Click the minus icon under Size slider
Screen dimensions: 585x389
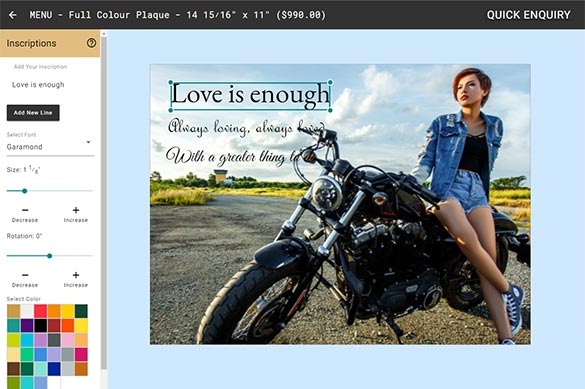coord(25,210)
